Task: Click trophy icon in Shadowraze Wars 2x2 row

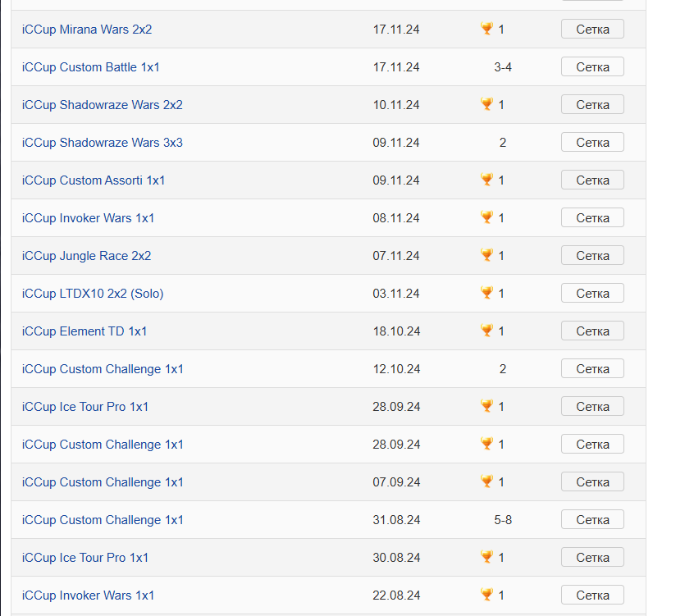Action: (486, 104)
